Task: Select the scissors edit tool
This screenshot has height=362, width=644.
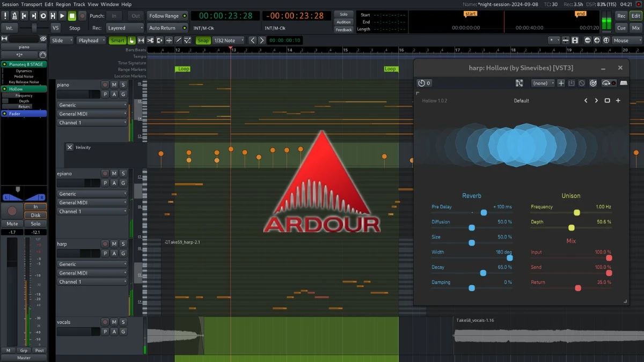Action: tap(151, 40)
